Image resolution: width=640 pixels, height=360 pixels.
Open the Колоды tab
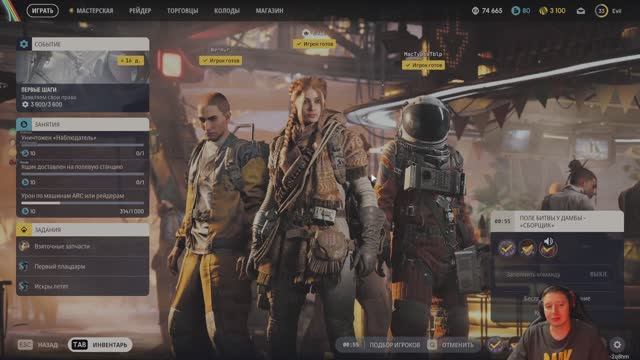(227, 11)
